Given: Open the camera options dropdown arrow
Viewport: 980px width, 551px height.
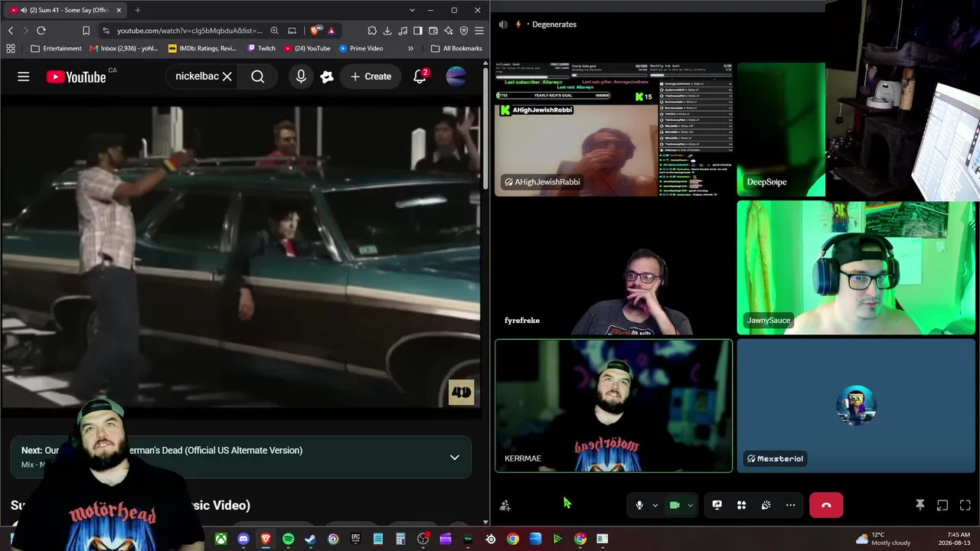Looking at the screenshot, I should coord(690,505).
